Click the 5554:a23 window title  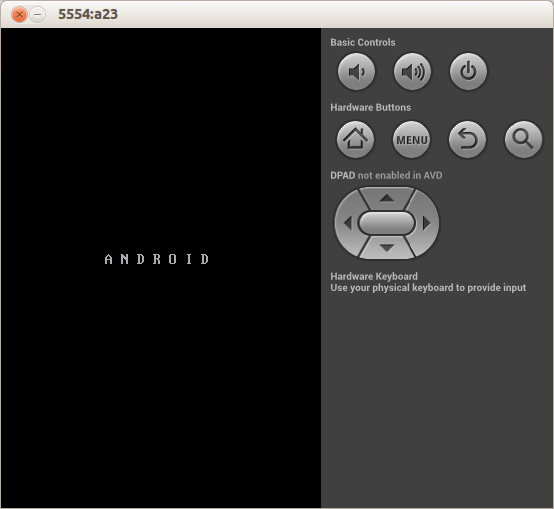pos(88,14)
